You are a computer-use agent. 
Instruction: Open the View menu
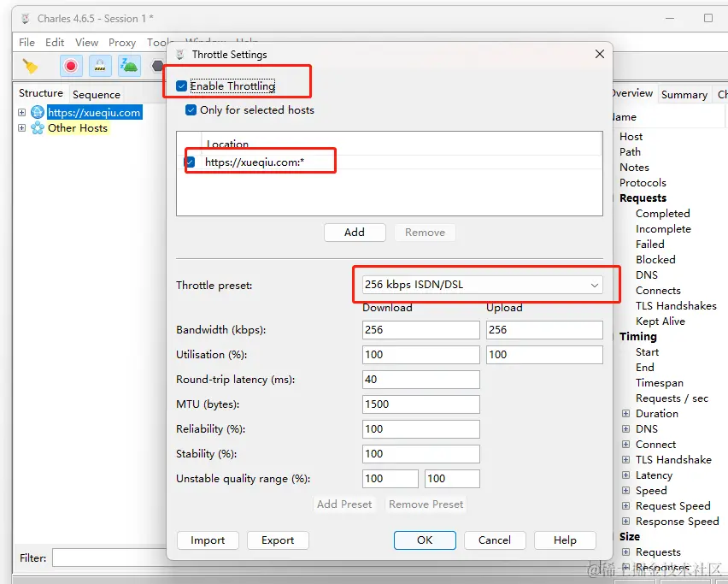click(x=86, y=42)
